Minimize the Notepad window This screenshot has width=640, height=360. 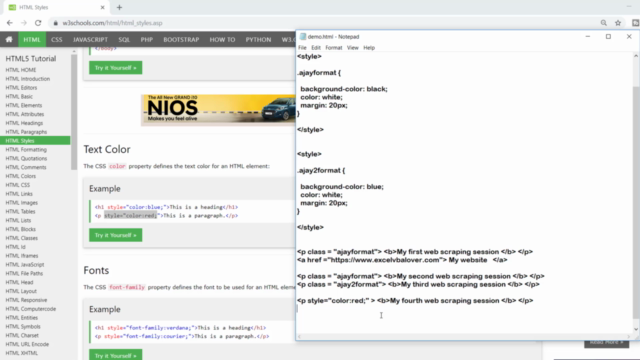588,36
